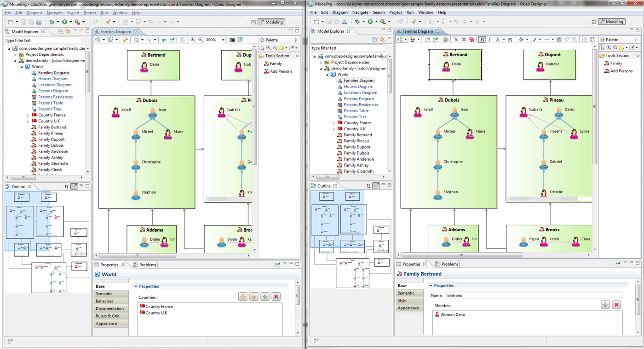Image resolution: width=644 pixels, height=349 pixels.
Task: Click zoom in icon in left diagram toolbar
Action: pyautogui.click(x=193, y=40)
